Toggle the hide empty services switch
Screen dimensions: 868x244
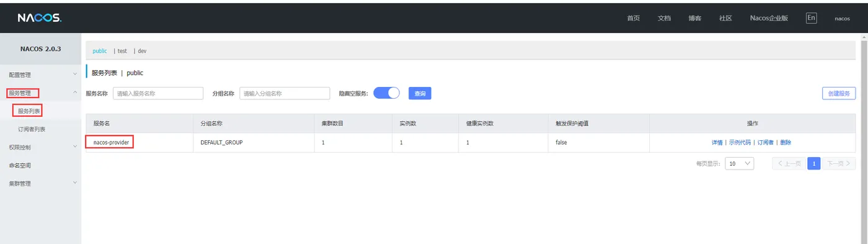point(387,93)
